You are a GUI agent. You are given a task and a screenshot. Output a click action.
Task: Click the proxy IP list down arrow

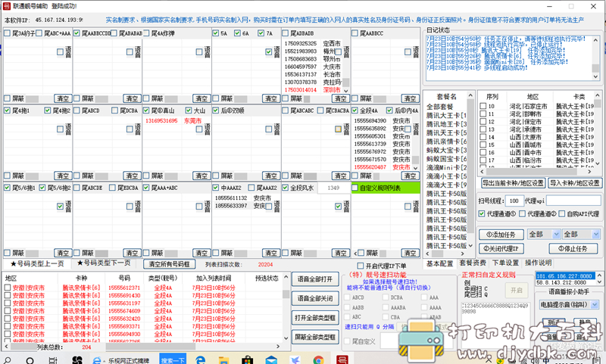coord(599,282)
